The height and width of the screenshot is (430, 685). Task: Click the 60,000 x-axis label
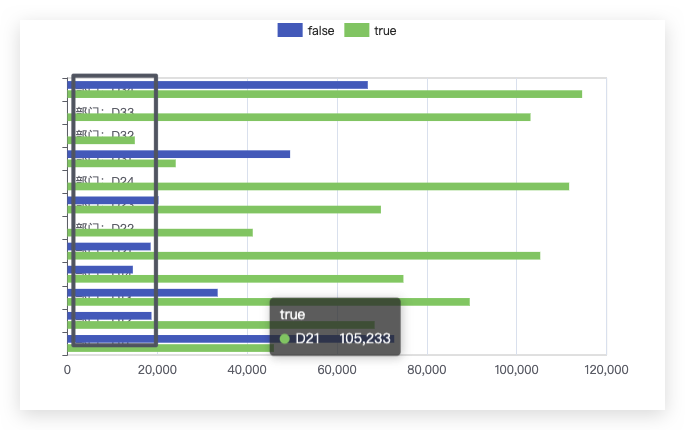[337, 370]
